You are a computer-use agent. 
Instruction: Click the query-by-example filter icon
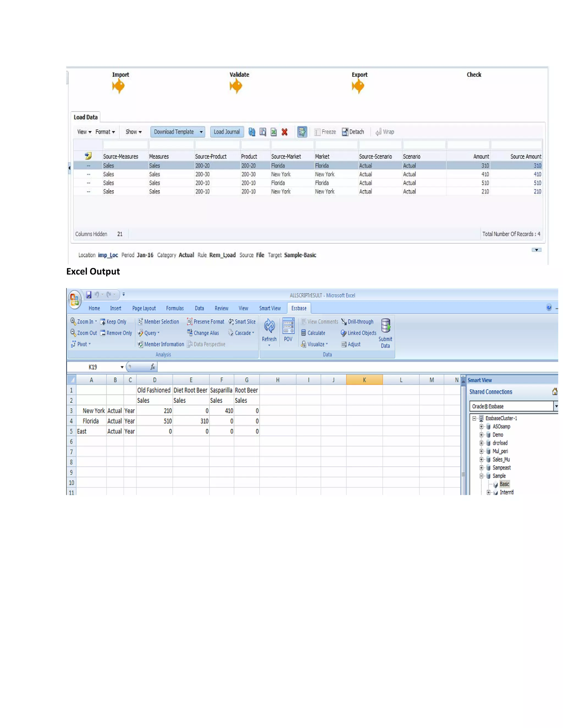tap(302, 132)
